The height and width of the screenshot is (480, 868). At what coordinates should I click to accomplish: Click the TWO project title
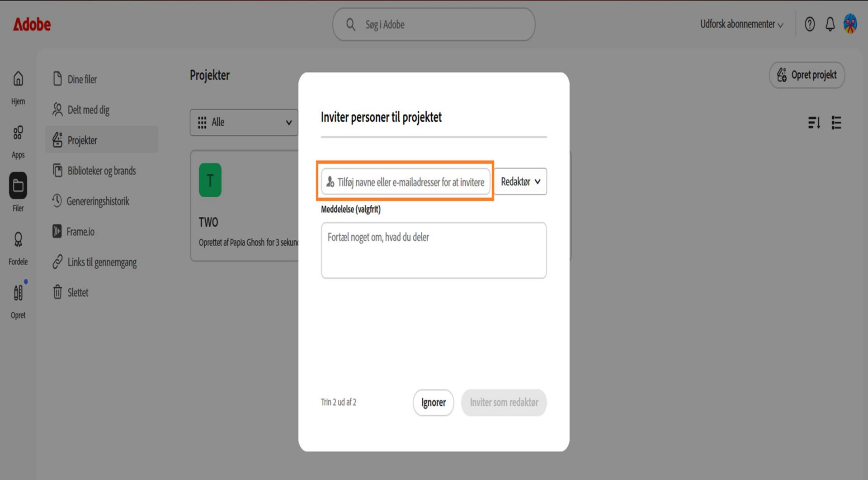pos(208,222)
